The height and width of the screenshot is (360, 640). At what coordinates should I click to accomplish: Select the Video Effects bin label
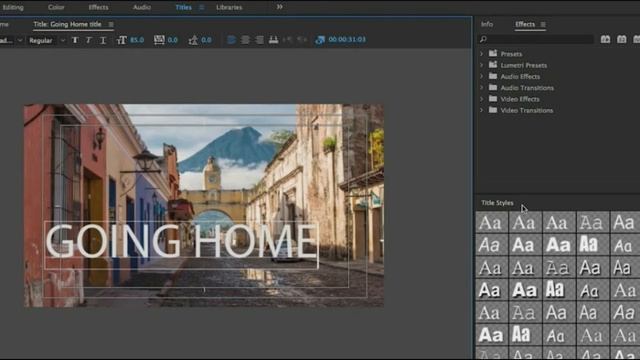tap(520, 99)
